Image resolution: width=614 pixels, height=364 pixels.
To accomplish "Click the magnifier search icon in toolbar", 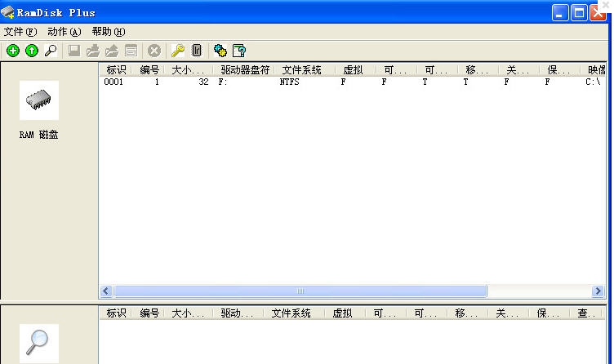I will click(51, 51).
